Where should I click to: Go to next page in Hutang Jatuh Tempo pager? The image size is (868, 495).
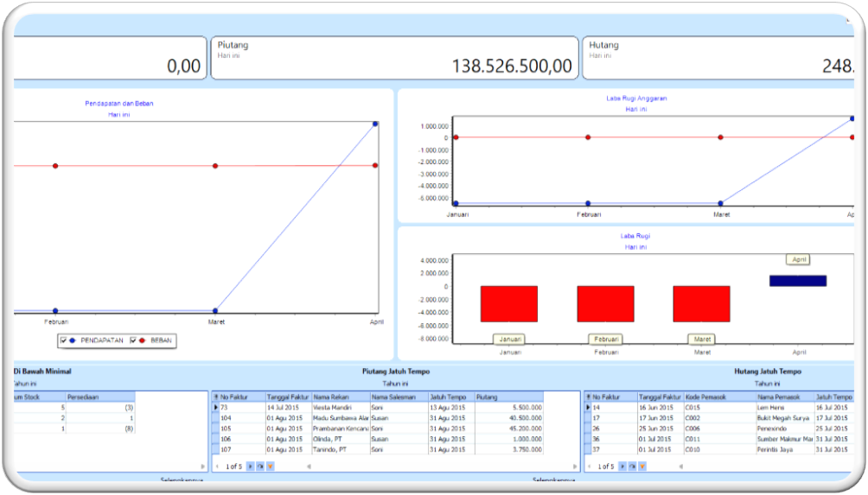point(622,466)
